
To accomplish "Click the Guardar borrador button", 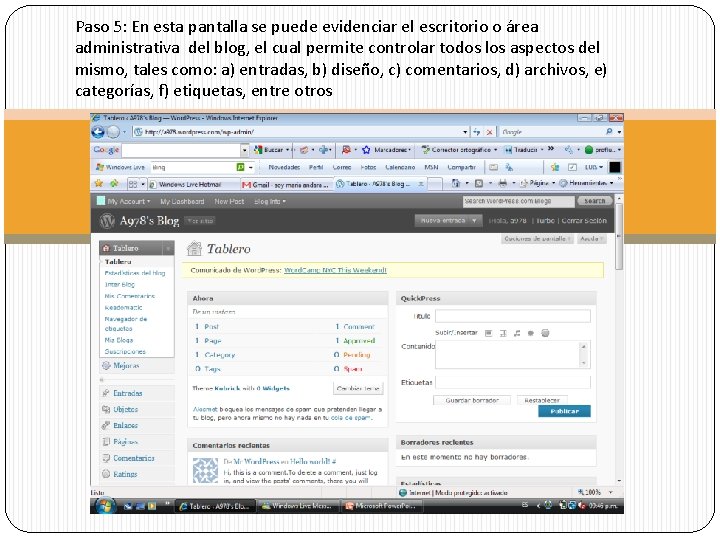I will point(472,400).
